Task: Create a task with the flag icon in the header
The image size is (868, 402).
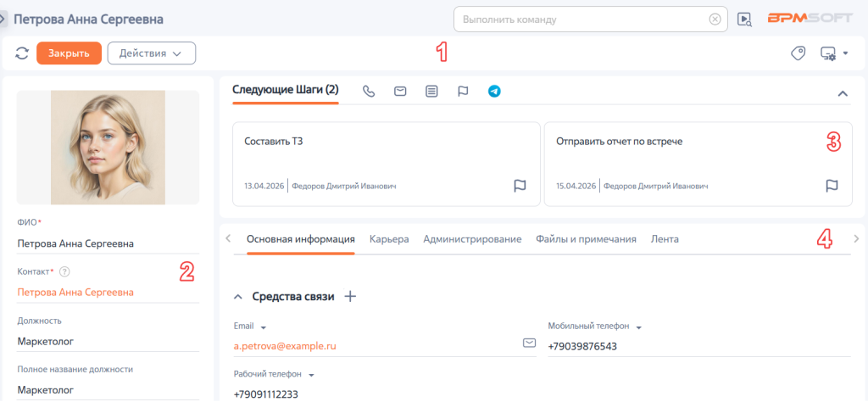Action: pyautogui.click(x=463, y=92)
